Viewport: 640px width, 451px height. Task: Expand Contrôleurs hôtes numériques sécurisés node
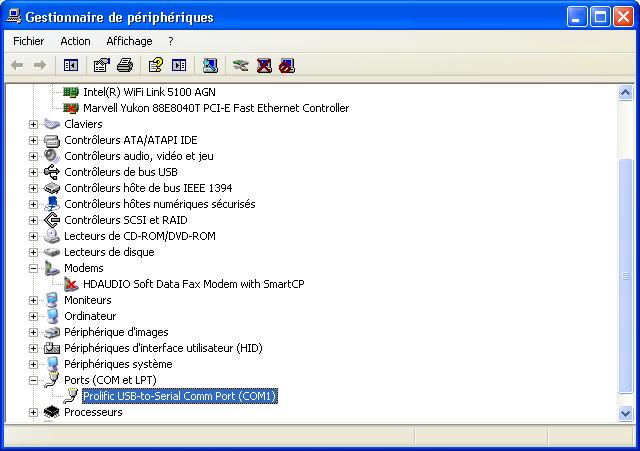click(33, 204)
